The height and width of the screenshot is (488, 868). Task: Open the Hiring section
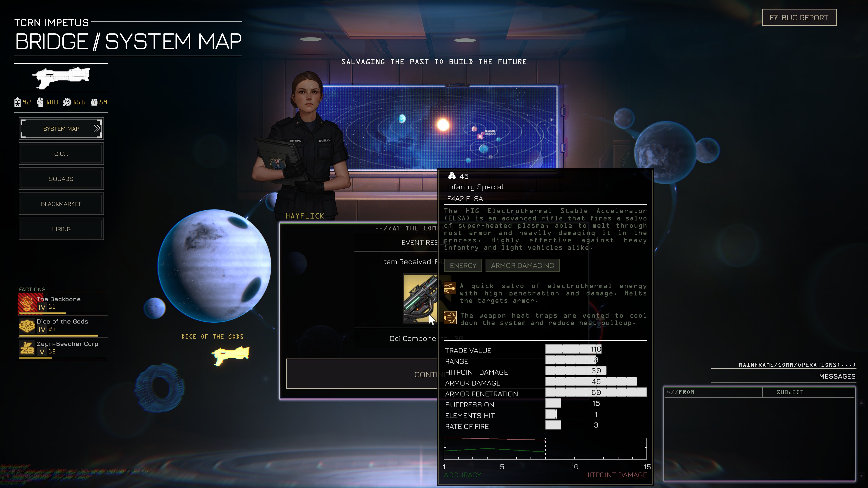pyautogui.click(x=61, y=229)
